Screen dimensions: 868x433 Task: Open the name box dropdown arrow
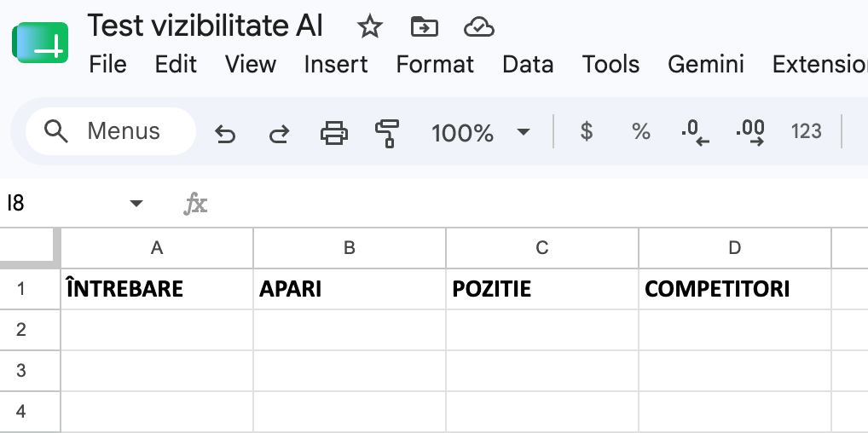[136, 203]
